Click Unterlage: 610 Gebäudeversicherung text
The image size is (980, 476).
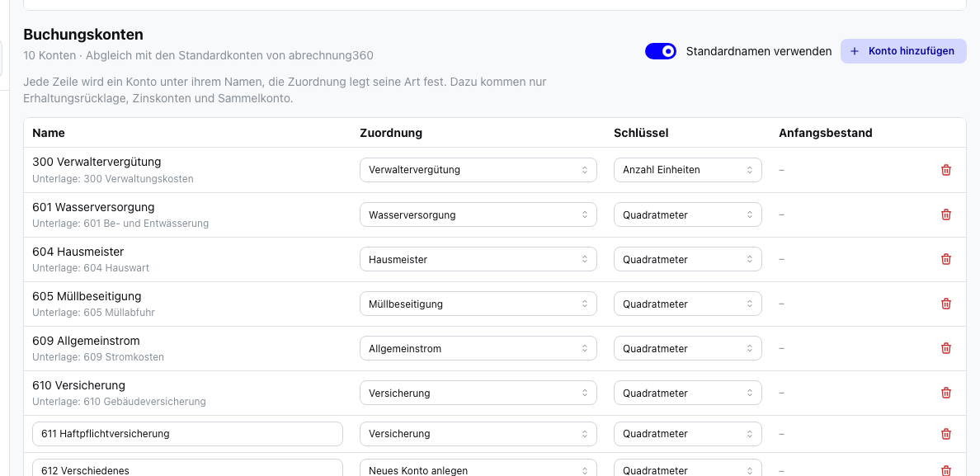(120, 402)
